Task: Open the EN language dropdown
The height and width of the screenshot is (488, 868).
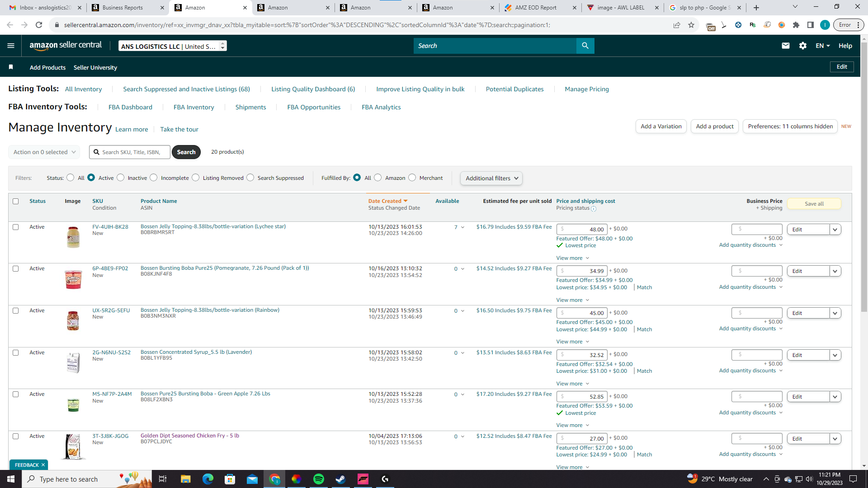Action: pyautogui.click(x=823, y=46)
